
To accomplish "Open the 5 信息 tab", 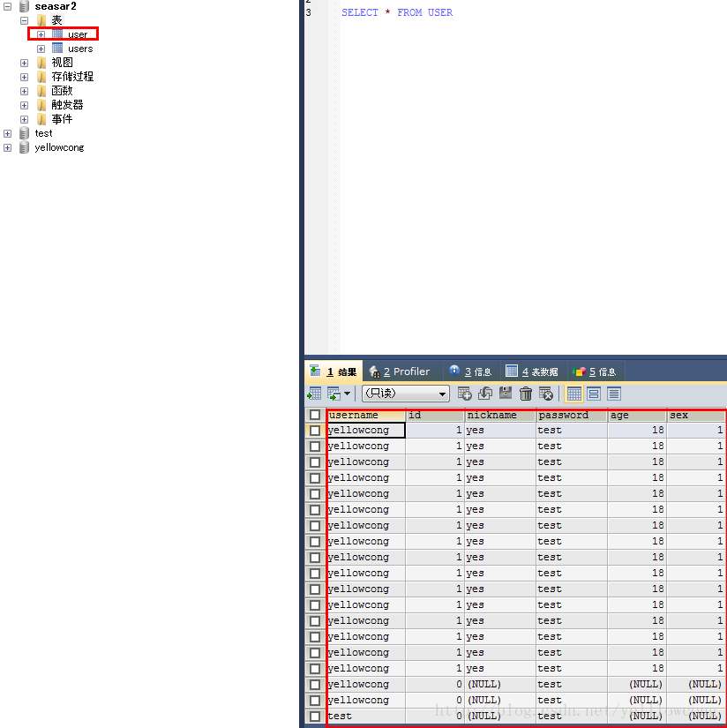I will point(595,372).
